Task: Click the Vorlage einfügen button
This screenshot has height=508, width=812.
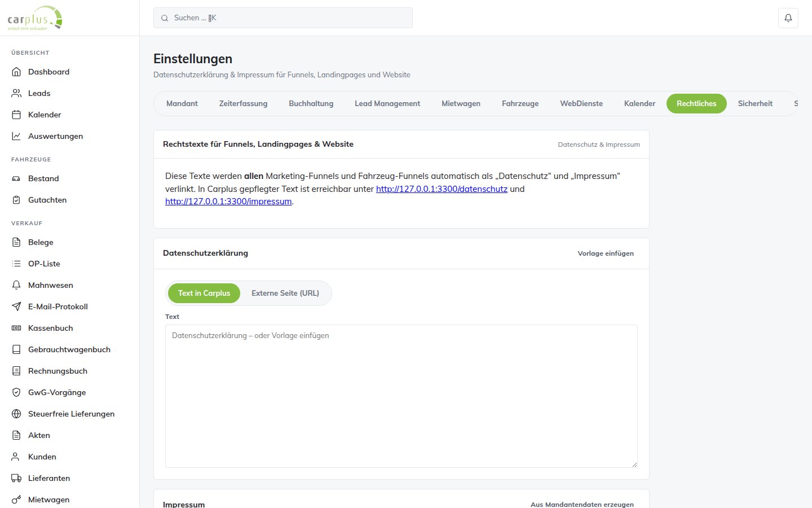Action: [606, 253]
